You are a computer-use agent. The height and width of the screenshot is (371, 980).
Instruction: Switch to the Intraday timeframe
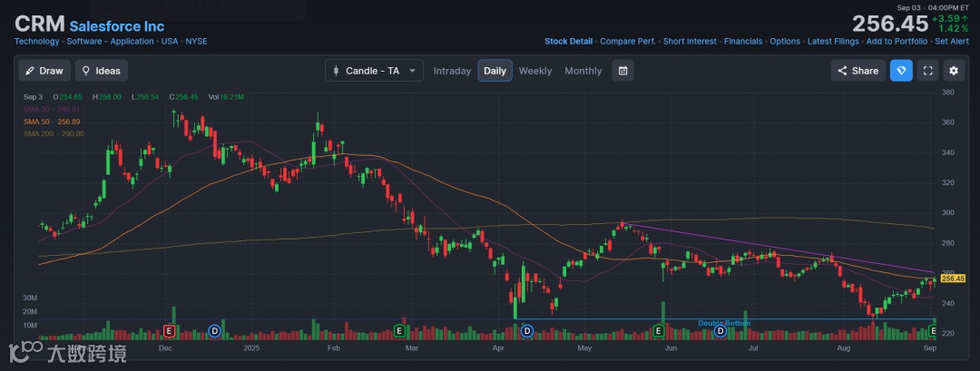(452, 71)
